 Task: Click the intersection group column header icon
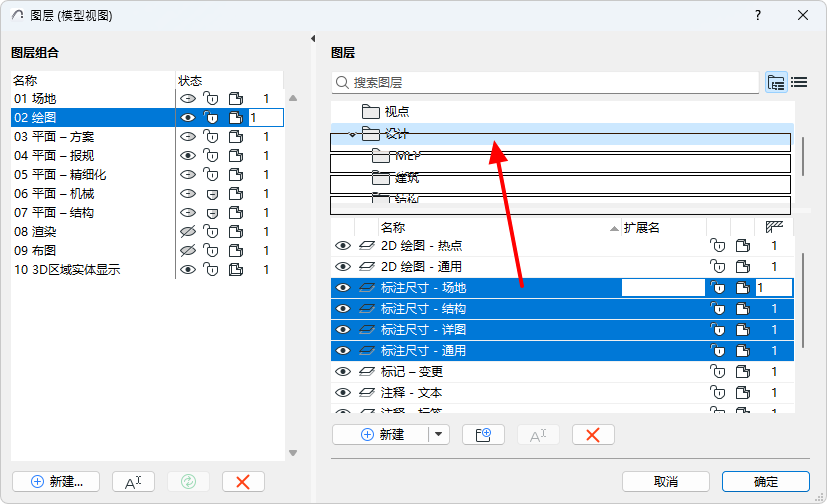coord(774,227)
